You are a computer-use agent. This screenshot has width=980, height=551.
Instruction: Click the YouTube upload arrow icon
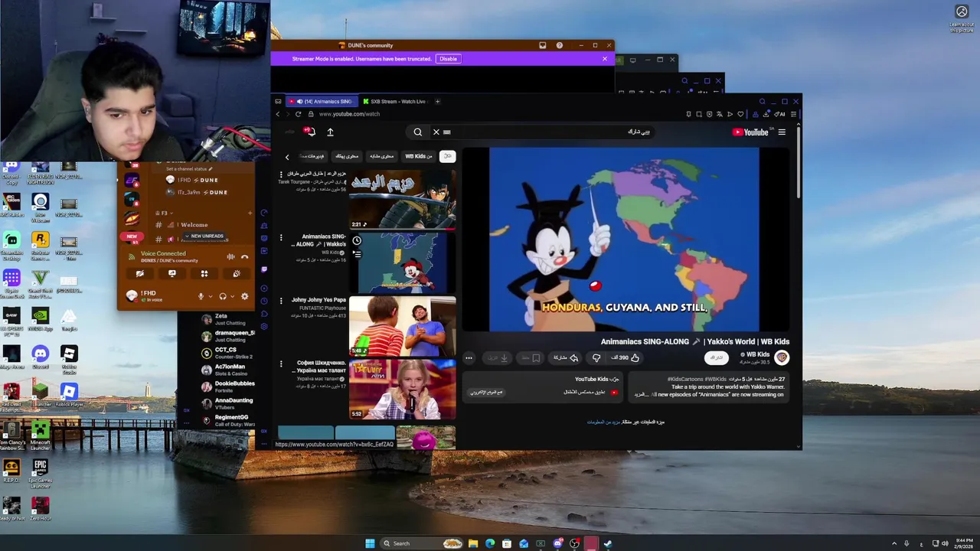[330, 132]
